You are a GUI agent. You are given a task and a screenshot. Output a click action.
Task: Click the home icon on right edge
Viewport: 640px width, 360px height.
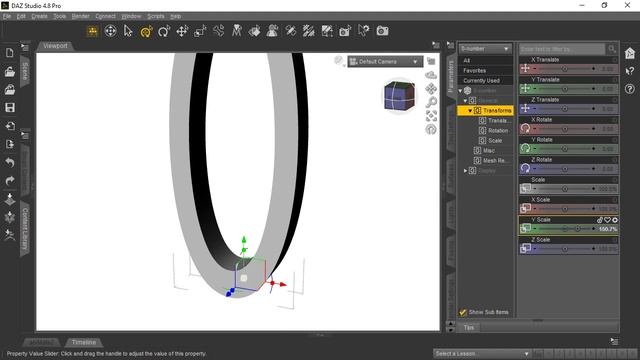click(630, 53)
